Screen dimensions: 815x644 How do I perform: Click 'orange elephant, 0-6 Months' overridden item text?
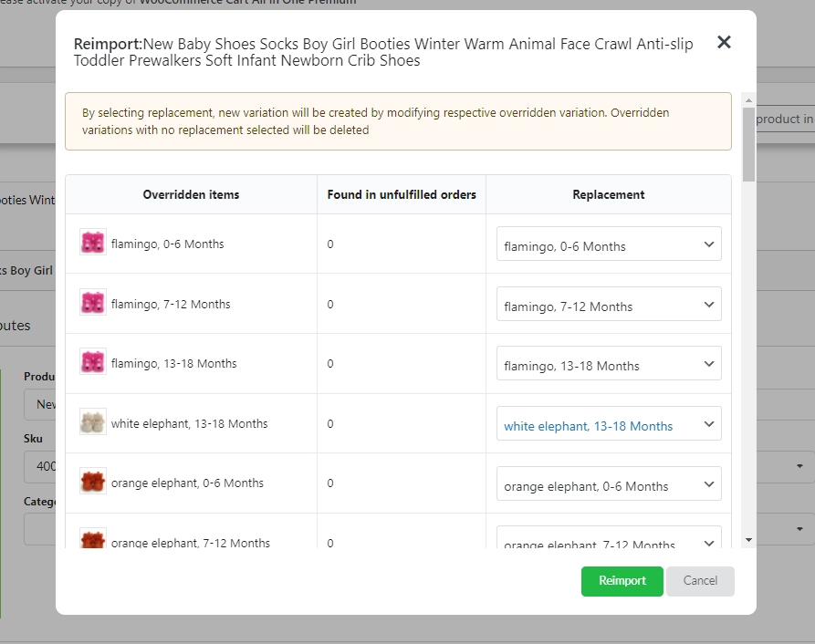(187, 483)
